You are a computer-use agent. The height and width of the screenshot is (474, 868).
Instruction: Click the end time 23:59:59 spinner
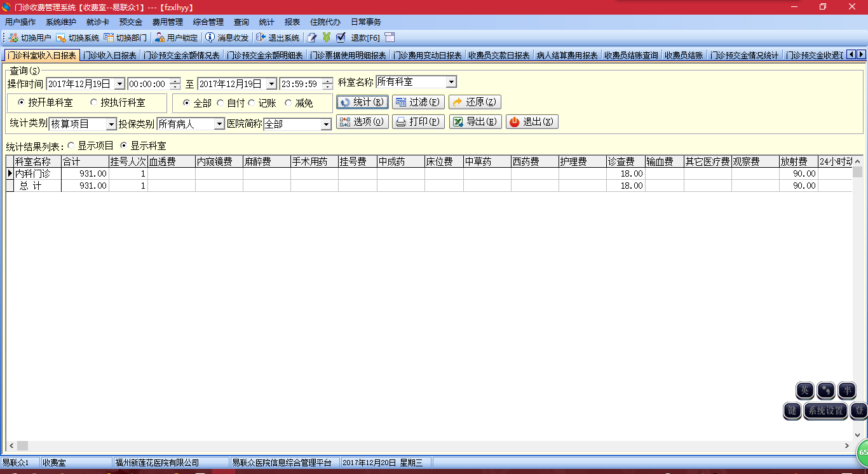pyautogui.click(x=327, y=84)
